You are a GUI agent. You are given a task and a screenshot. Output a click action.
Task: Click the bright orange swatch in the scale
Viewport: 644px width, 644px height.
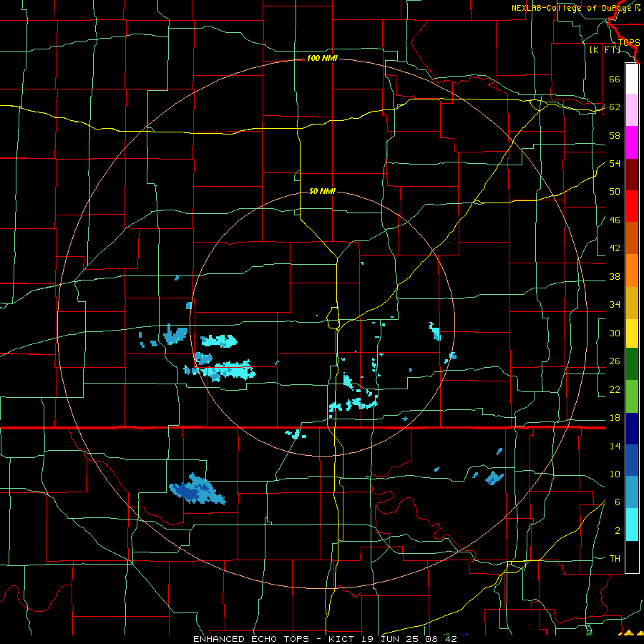[x=632, y=270]
